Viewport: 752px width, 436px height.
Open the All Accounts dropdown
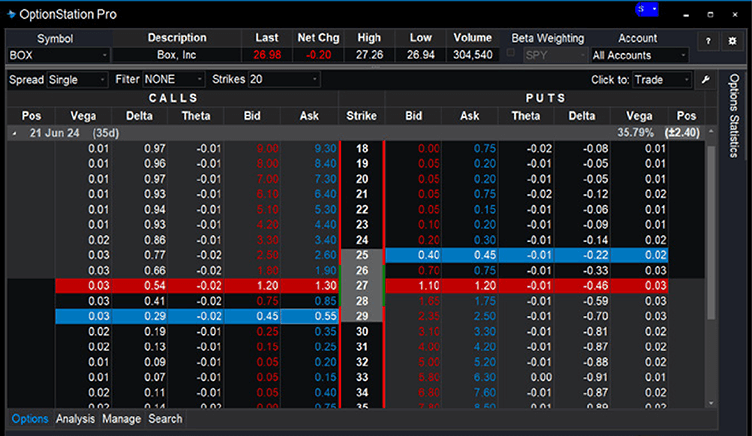639,55
